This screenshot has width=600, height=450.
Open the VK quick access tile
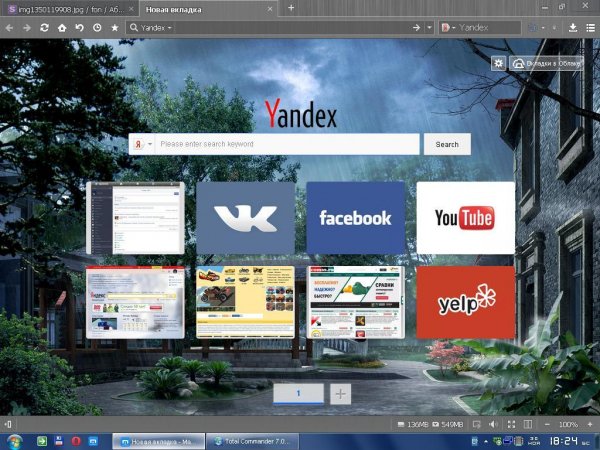[x=245, y=218]
